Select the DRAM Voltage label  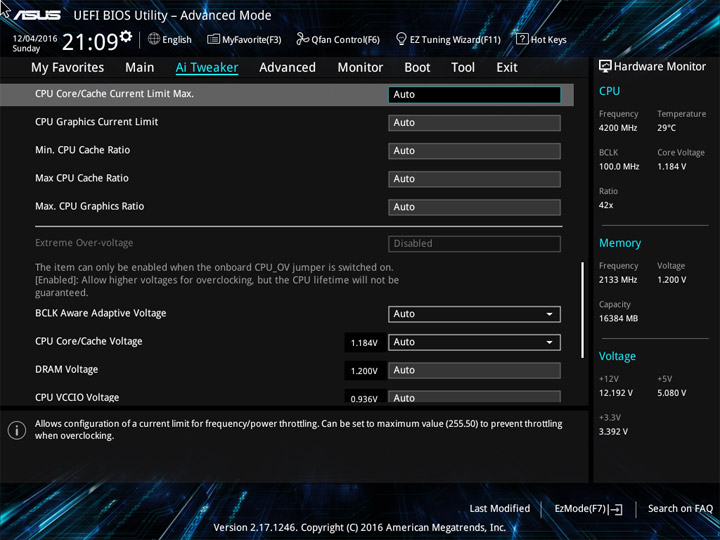coord(67,369)
